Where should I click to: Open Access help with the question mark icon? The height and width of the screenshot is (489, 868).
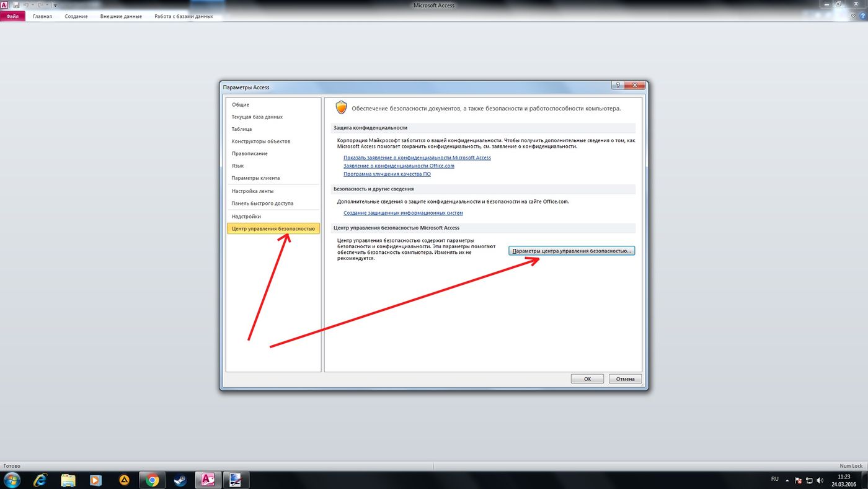tap(862, 16)
